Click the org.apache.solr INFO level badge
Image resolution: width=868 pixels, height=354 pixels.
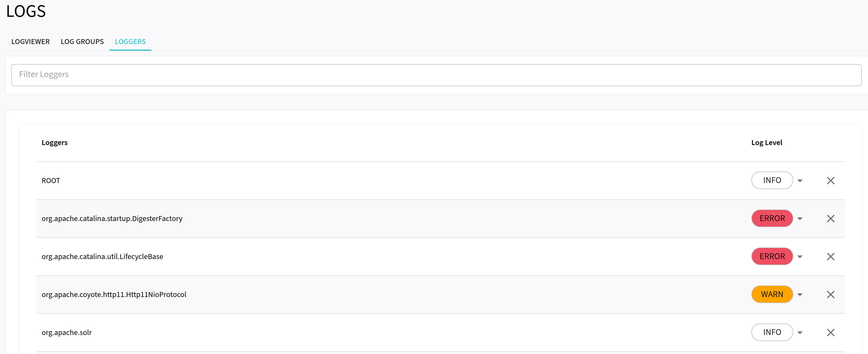tap(772, 333)
